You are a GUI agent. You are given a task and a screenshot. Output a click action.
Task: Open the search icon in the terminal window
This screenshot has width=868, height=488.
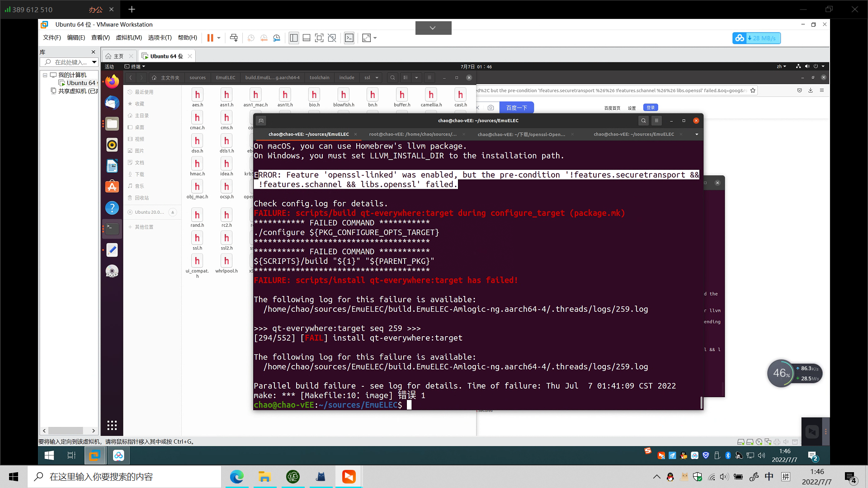[x=643, y=121]
